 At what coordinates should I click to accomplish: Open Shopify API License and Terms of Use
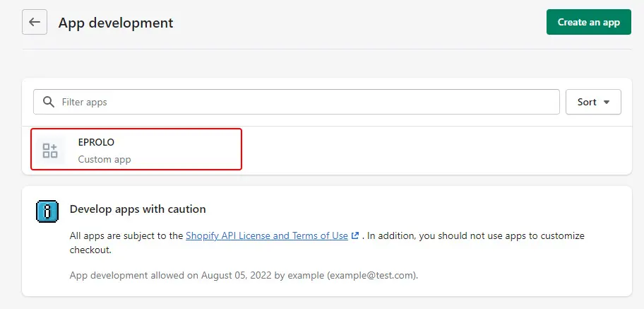point(267,235)
